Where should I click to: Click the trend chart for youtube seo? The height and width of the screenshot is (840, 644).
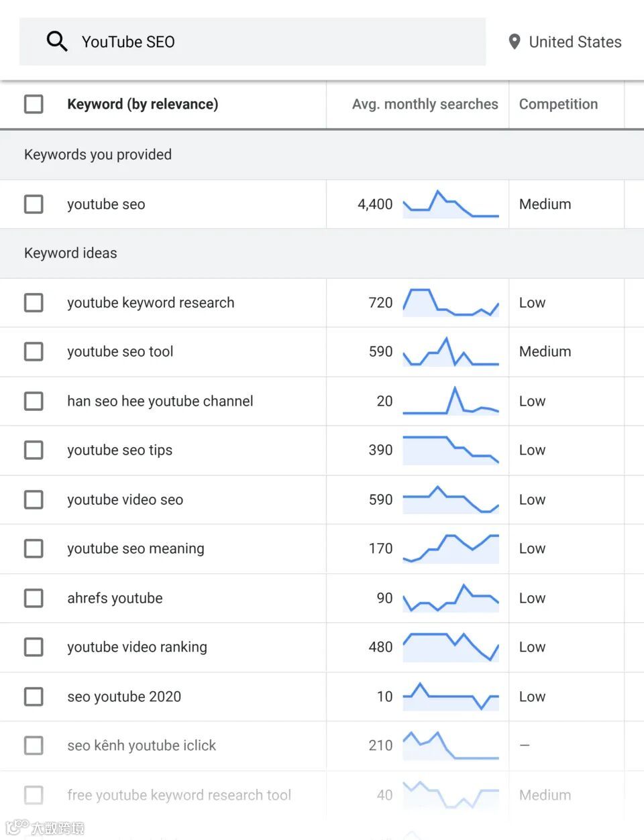pos(450,204)
